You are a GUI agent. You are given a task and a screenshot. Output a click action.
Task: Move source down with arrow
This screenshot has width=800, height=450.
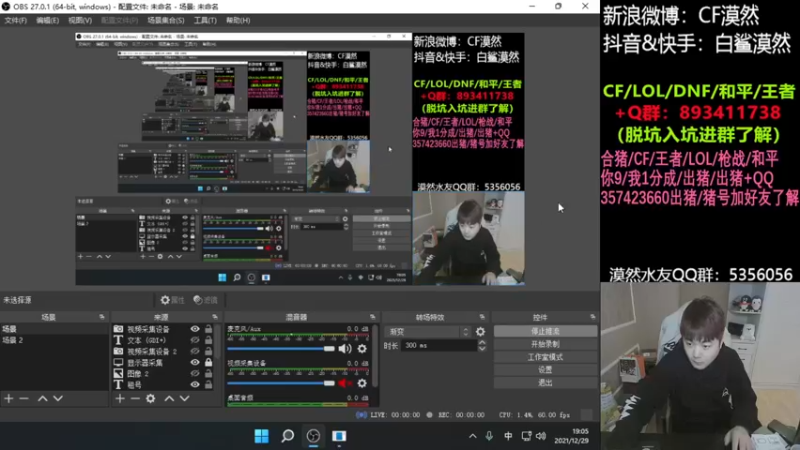185,398
